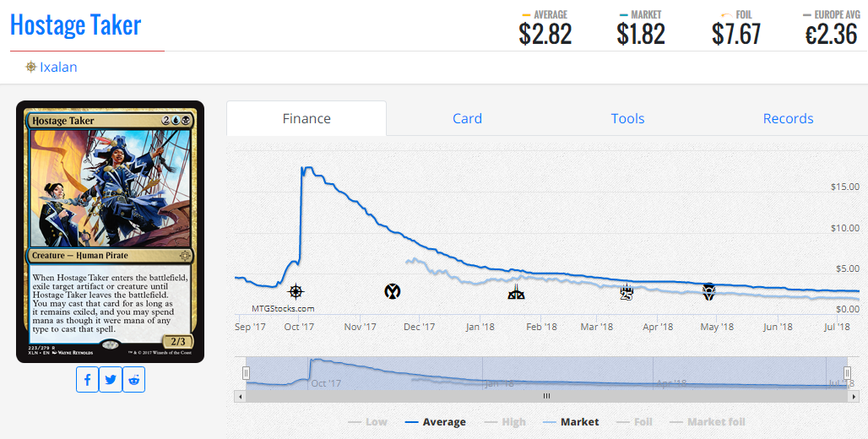Click the price peak on the Average line

308,167
